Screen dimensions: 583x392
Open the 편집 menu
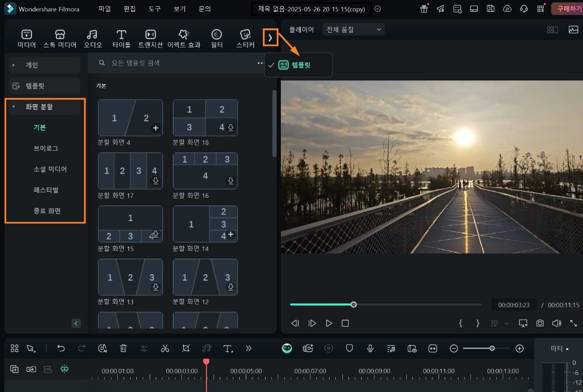(x=129, y=9)
